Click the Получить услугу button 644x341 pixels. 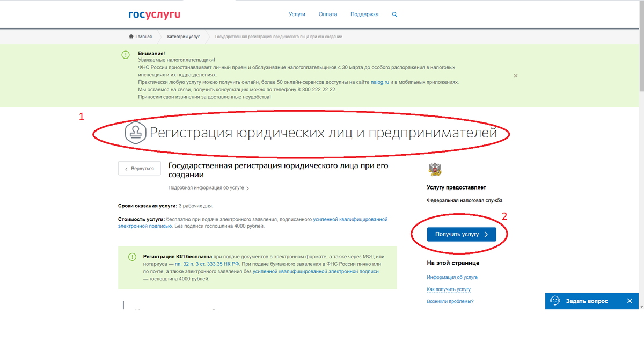[462, 235]
